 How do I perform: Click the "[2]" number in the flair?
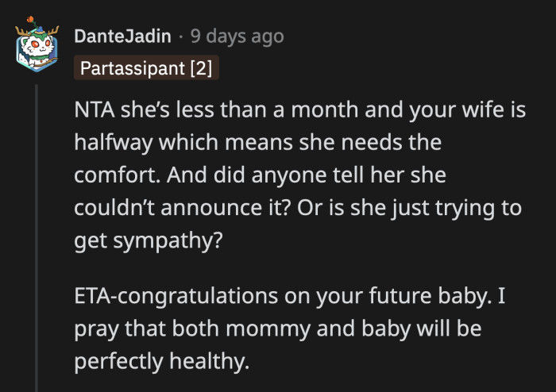point(200,68)
